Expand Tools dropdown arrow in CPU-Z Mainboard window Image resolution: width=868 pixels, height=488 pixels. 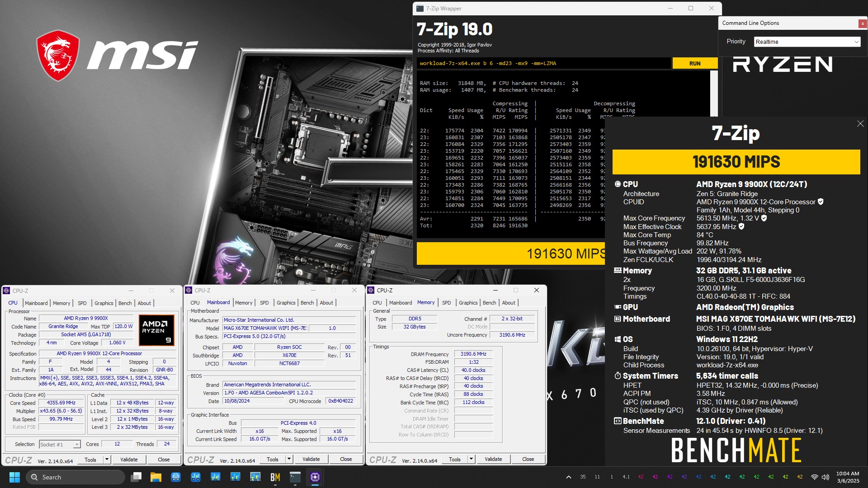tap(289, 460)
